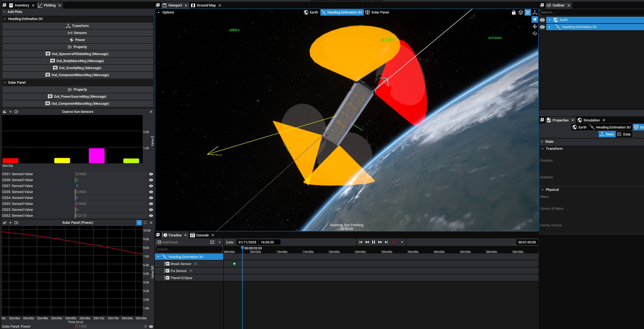Pause the simulation playback

373,242
